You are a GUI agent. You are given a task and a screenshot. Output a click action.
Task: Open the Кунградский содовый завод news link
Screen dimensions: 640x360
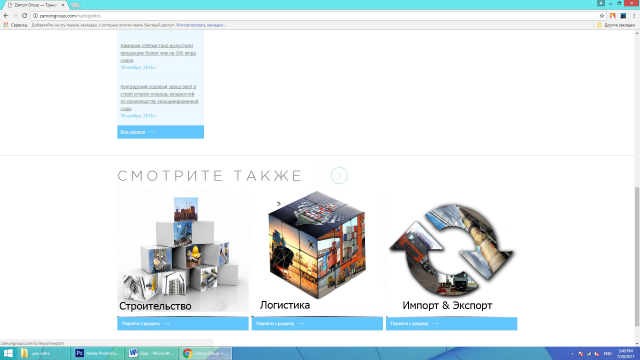(159, 98)
